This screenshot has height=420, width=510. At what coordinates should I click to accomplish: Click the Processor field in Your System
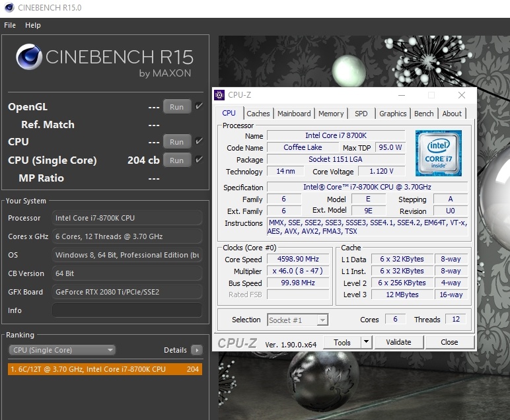coord(127,218)
